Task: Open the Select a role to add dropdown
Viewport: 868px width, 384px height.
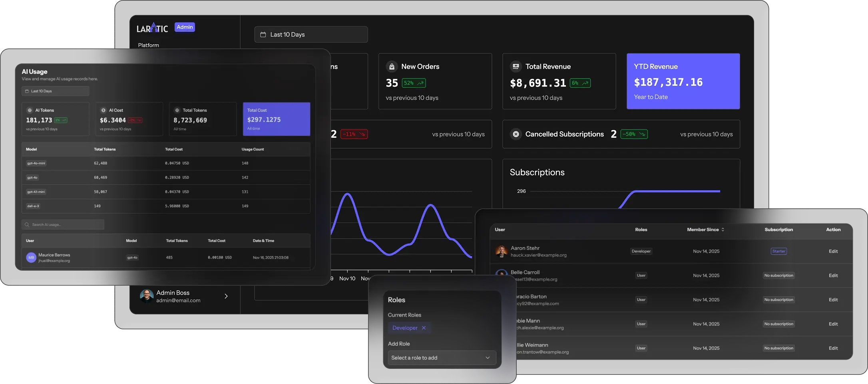Action: (x=442, y=358)
